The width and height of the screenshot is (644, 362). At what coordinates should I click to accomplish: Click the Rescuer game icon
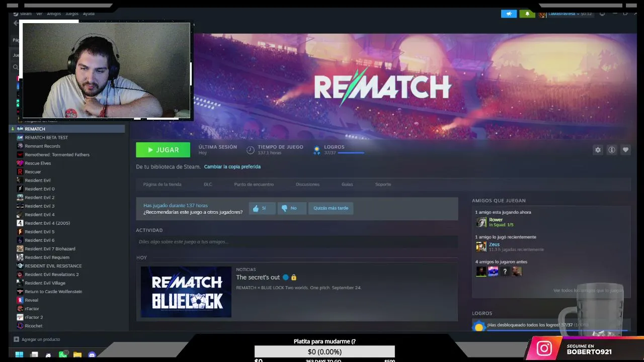click(x=20, y=172)
